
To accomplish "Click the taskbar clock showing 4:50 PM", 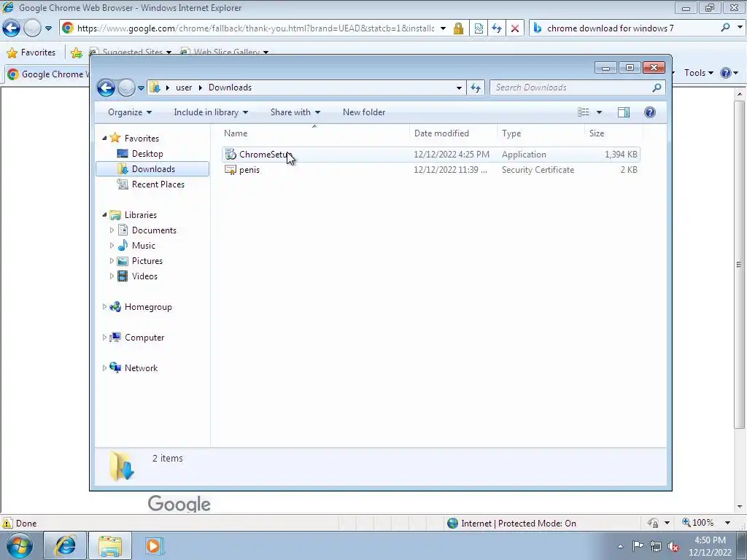I will click(710, 546).
